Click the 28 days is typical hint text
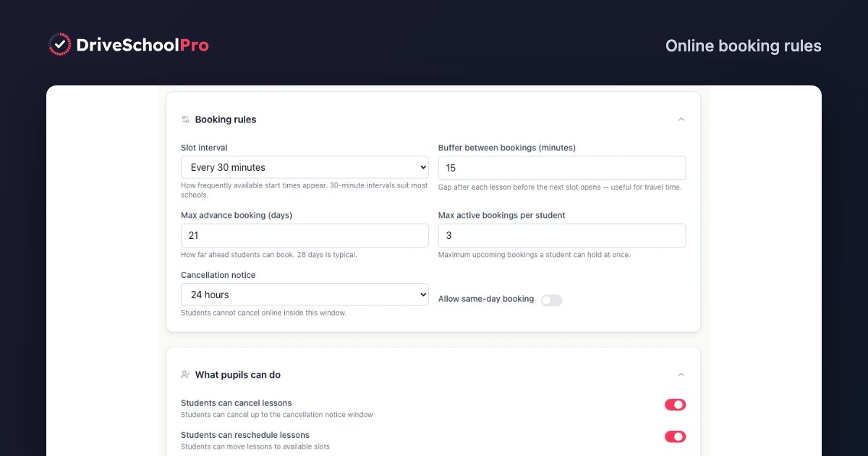868x456 pixels. click(269, 255)
